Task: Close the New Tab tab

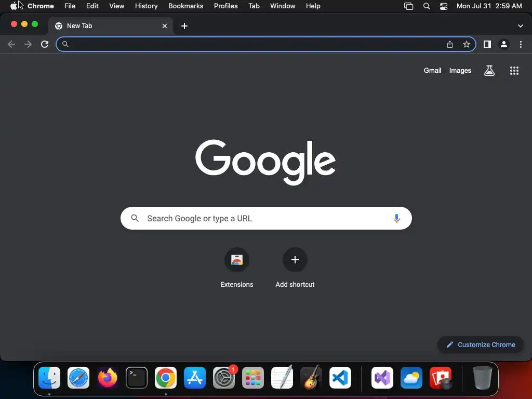Action: (165, 26)
